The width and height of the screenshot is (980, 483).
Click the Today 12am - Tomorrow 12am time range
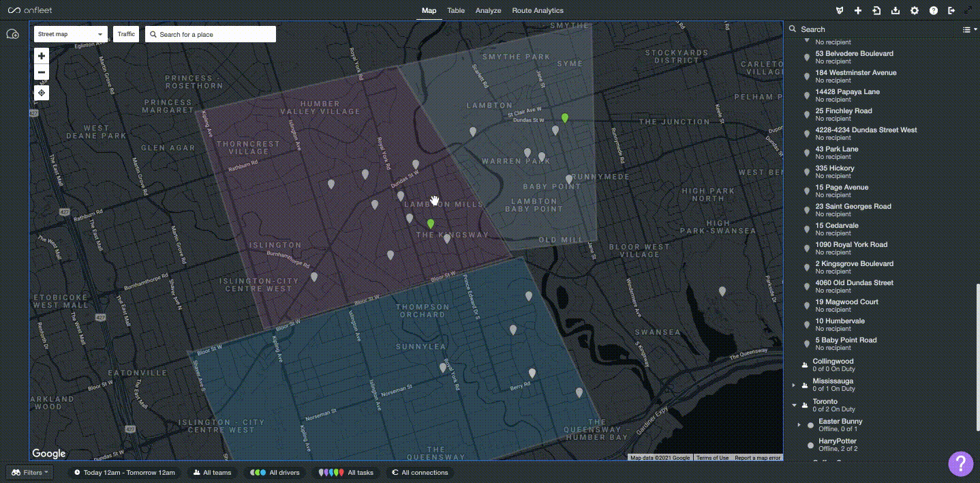(125, 472)
